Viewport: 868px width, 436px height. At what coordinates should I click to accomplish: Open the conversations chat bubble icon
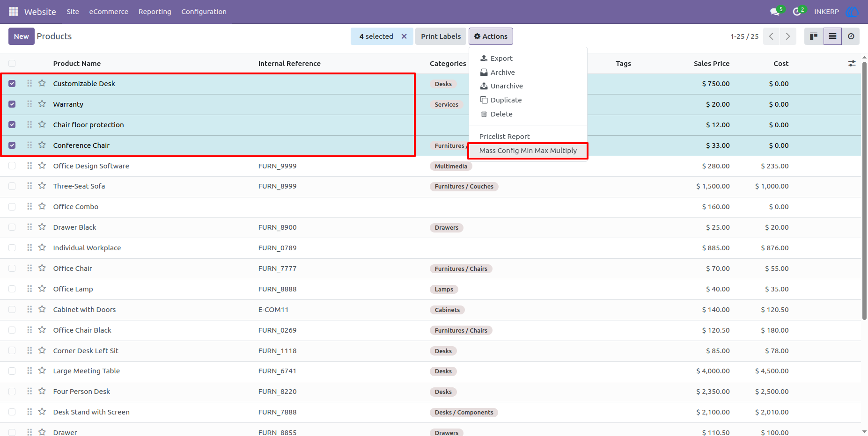point(775,12)
